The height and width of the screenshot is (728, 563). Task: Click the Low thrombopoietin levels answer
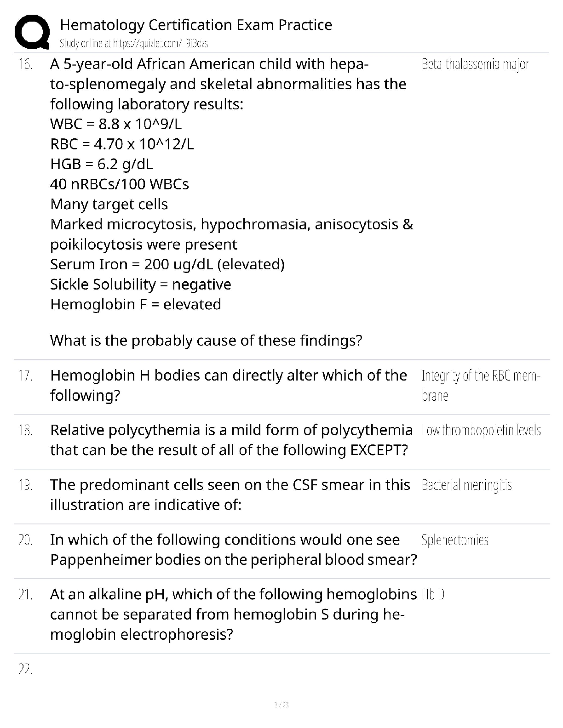click(x=481, y=430)
